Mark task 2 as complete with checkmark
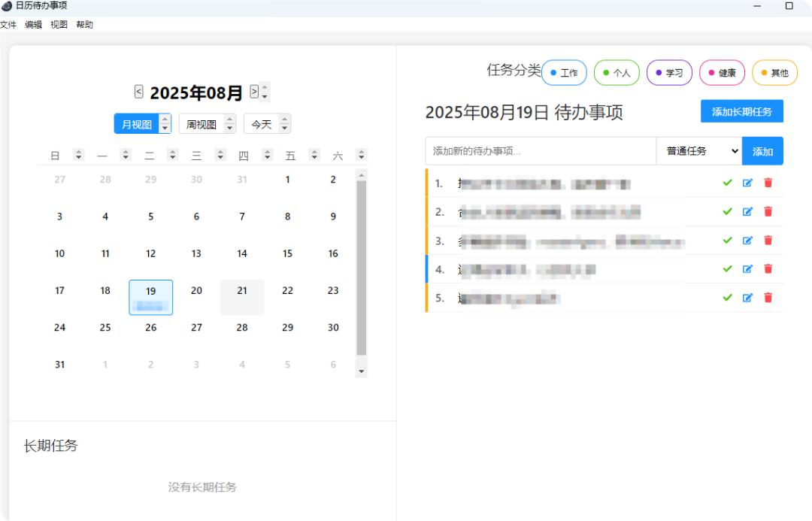 (728, 211)
